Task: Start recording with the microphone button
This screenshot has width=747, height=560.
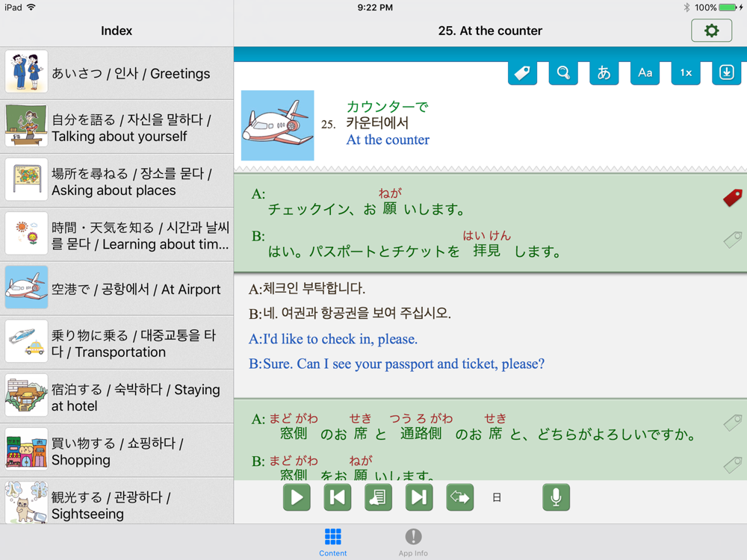Action: (x=556, y=497)
